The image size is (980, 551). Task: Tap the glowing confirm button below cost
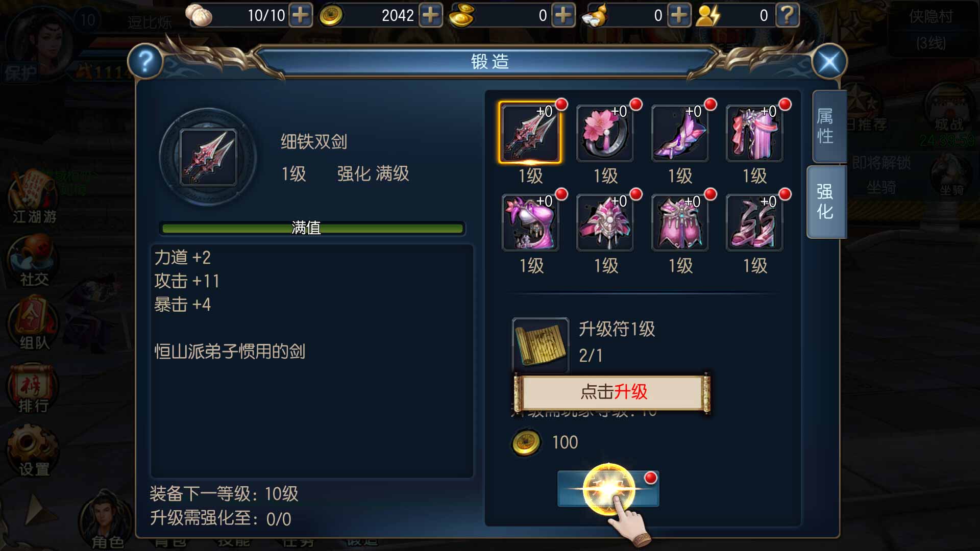pyautogui.click(x=608, y=489)
